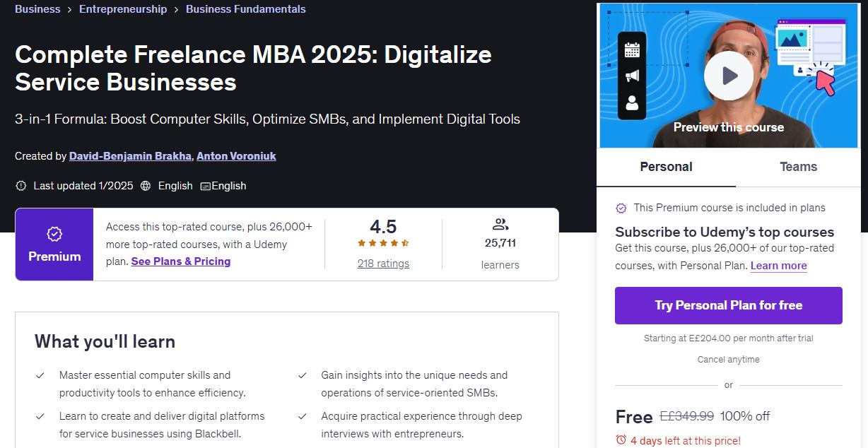
Task: Click the learners people icon
Action: [x=500, y=225]
